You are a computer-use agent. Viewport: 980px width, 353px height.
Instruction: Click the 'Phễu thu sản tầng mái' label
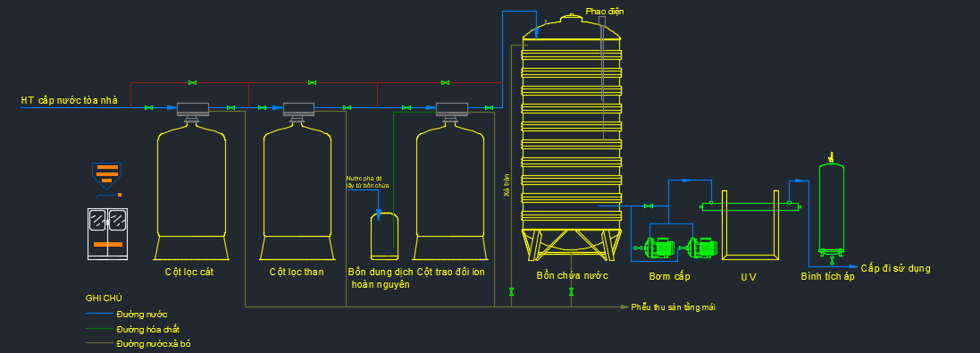[x=673, y=307]
